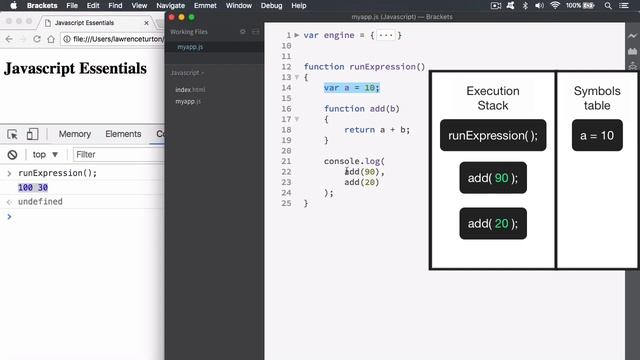Expand the runExpression(); console entry
Screen dimensions: 640x360
pos(9,173)
